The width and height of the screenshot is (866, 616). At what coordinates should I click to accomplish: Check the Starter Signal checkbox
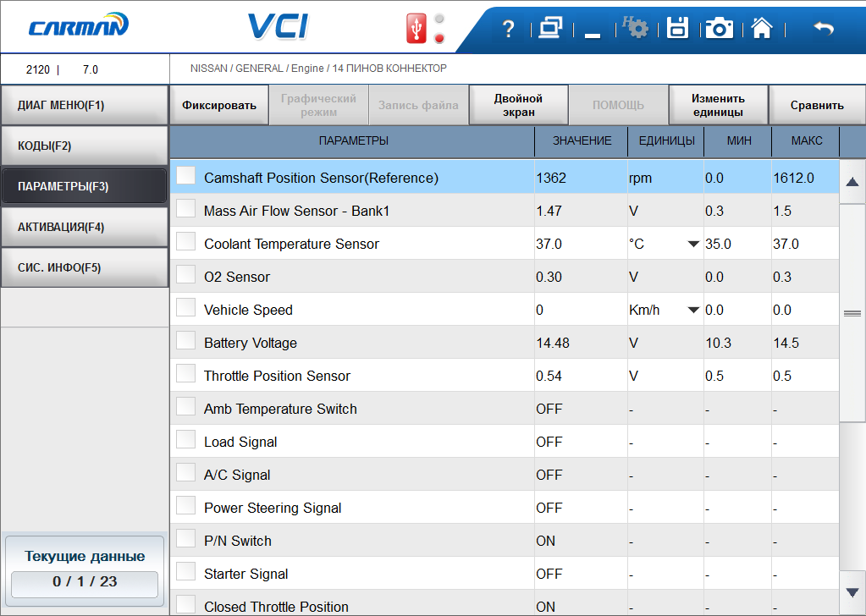tap(185, 572)
